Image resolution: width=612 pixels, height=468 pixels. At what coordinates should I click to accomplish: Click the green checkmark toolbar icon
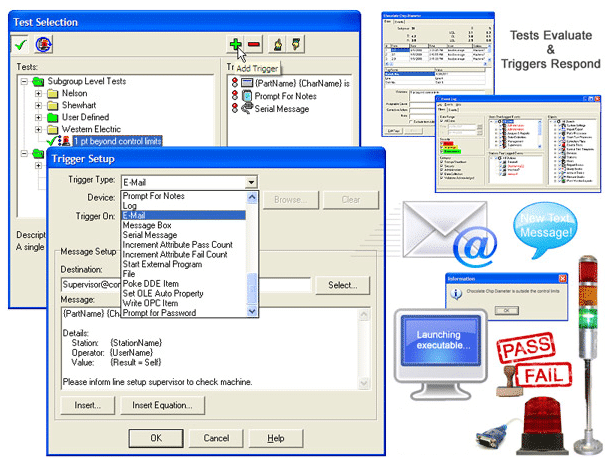(20, 45)
